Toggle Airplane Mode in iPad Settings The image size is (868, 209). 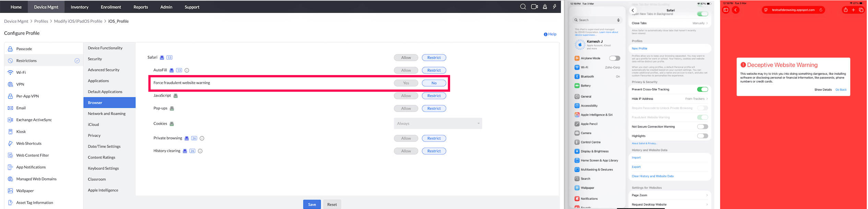point(614,58)
